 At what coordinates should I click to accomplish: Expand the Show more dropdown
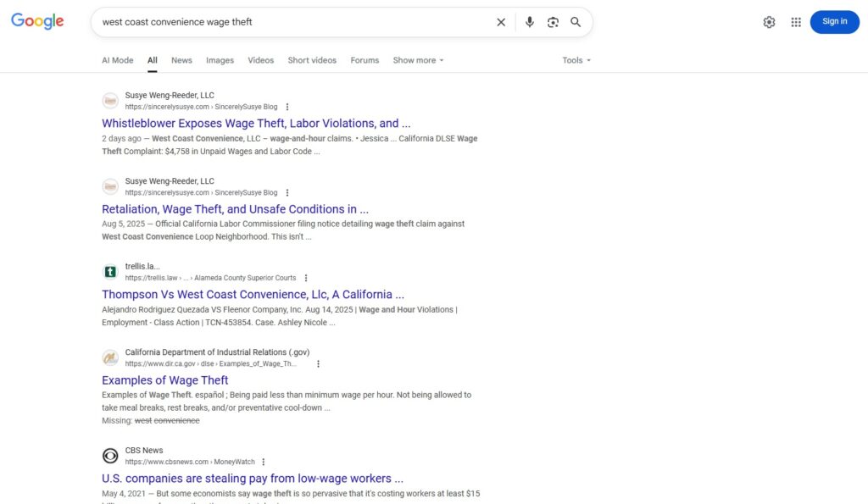pyautogui.click(x=418, y=60)
